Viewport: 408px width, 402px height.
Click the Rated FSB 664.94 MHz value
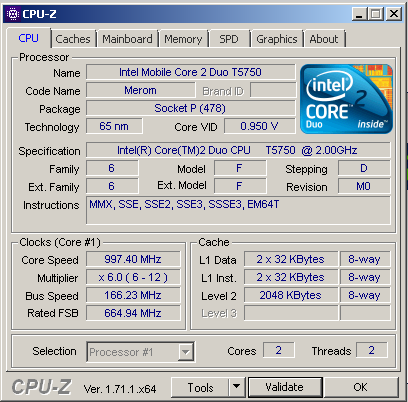133,313
